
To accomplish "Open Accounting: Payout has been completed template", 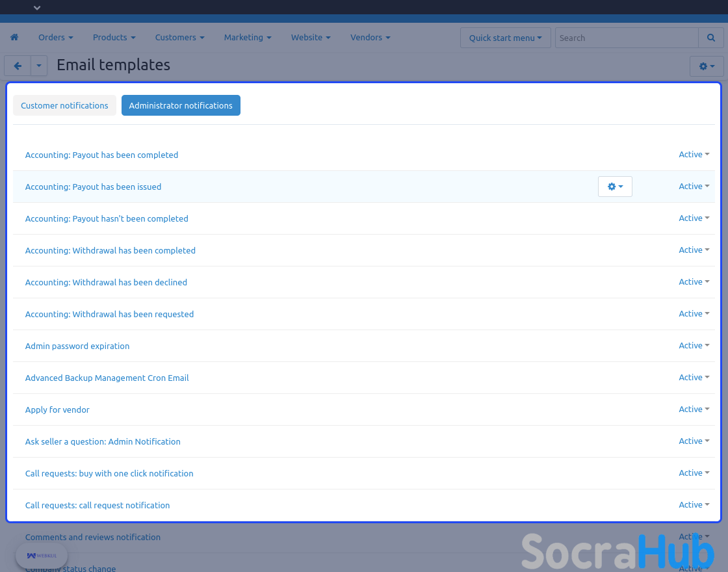I will click(x=101, y=155).
